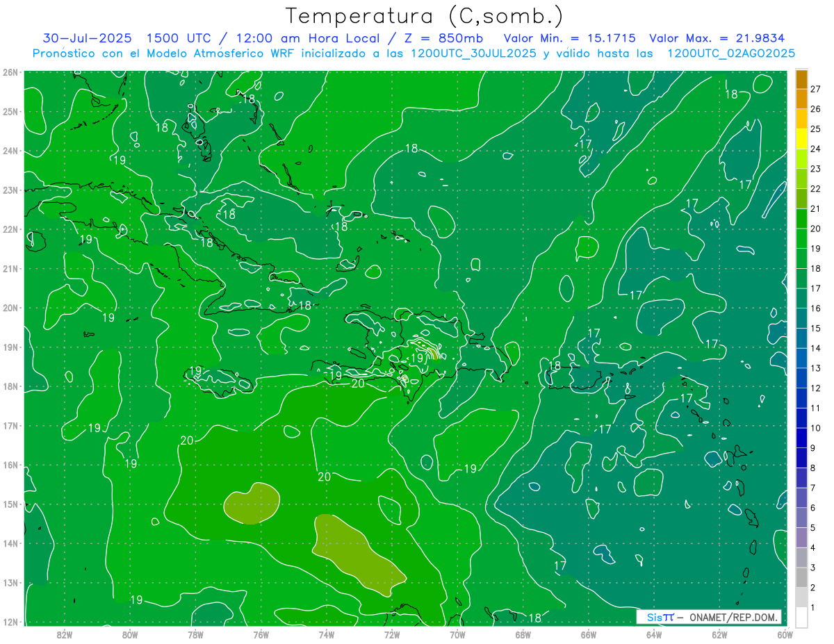Click the latitude axis label "20N"
The height and width of the screenshot is (644, 834).
10,308
